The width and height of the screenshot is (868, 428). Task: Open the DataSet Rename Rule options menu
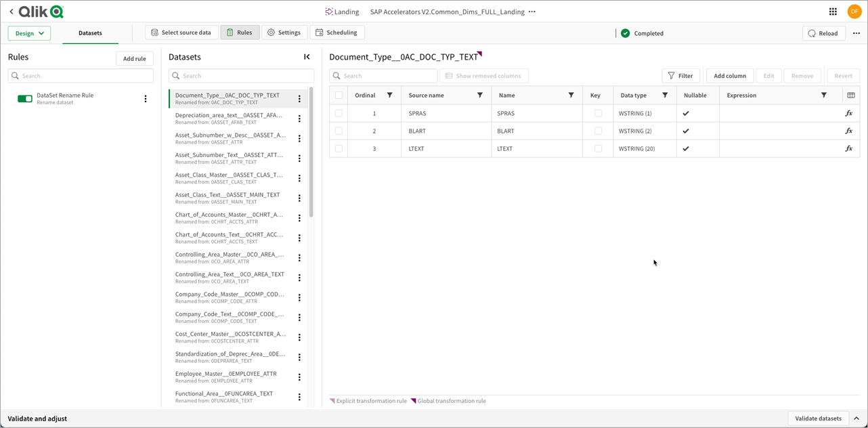[146, 99]
